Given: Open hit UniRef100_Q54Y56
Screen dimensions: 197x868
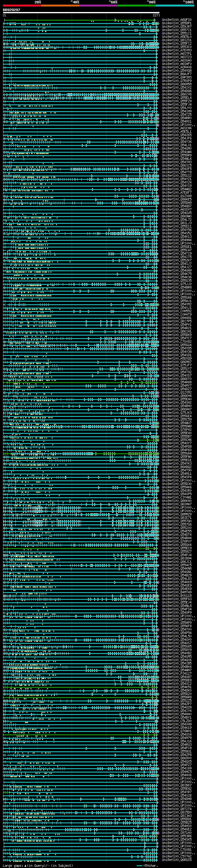Looking at the screenshot, I should (176, 229).
